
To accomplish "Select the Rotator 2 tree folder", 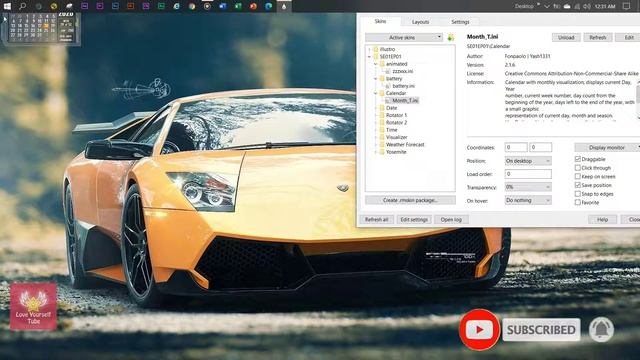I will tap(396, 122).
